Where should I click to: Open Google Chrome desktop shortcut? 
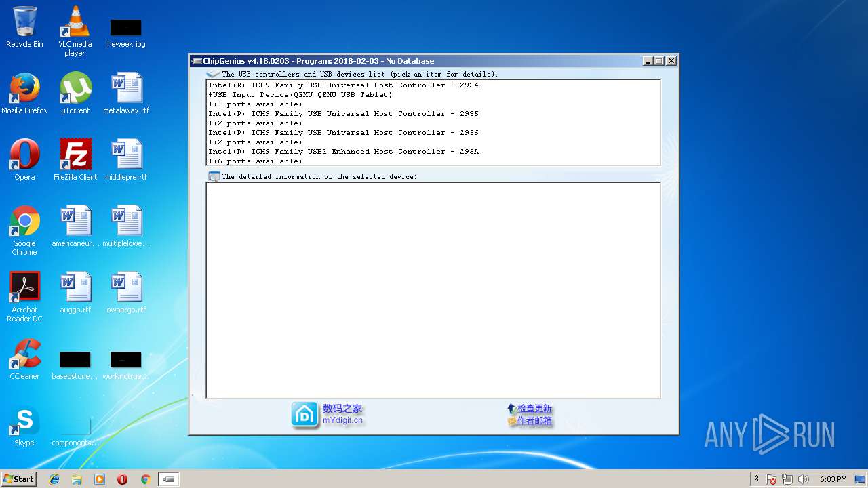pos(24,230)
